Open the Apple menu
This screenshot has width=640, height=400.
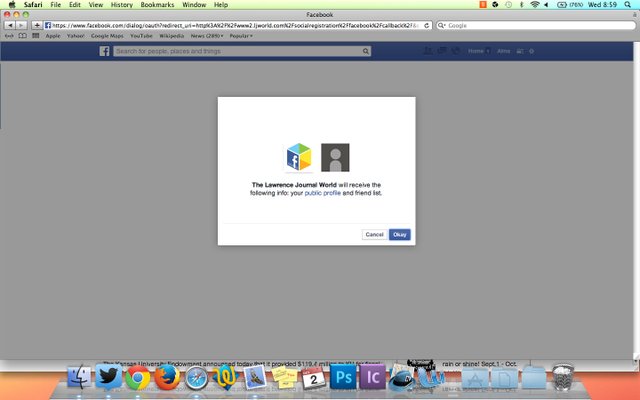[12, 4]
